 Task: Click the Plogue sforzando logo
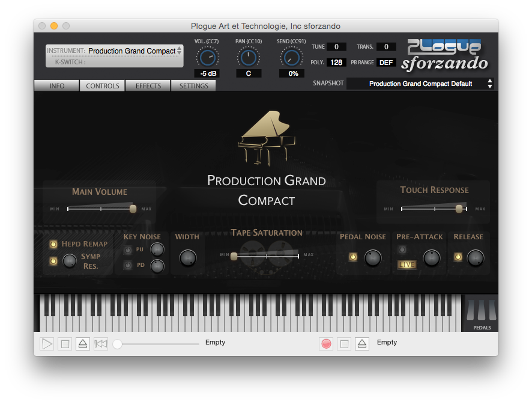[445, 55]
